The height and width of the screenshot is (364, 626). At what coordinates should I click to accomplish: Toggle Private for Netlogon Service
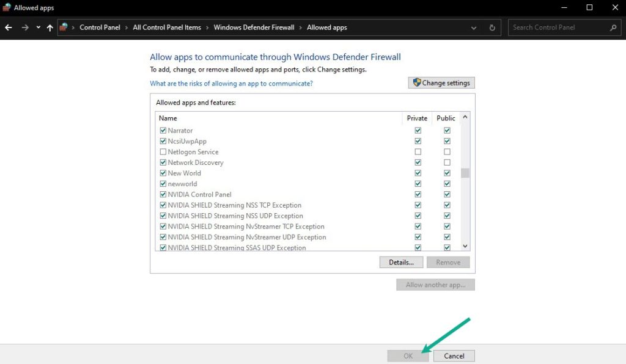418,152
